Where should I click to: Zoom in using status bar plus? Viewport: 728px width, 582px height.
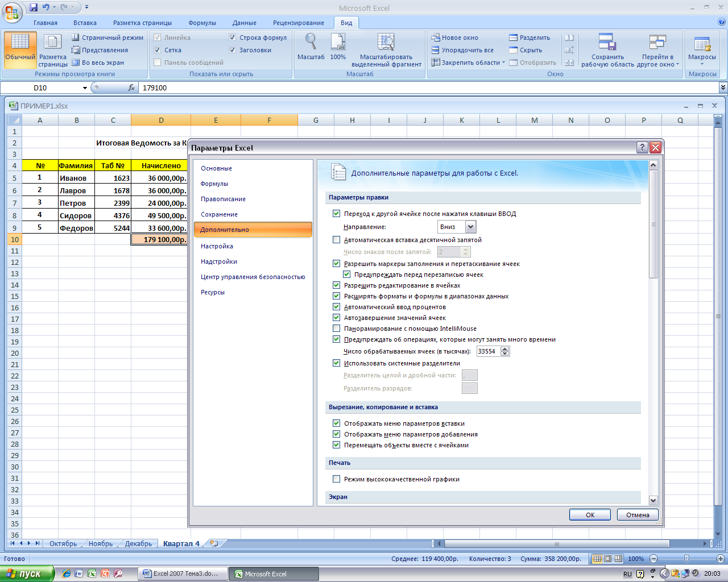pyautogui.click(x=720, y=559)
